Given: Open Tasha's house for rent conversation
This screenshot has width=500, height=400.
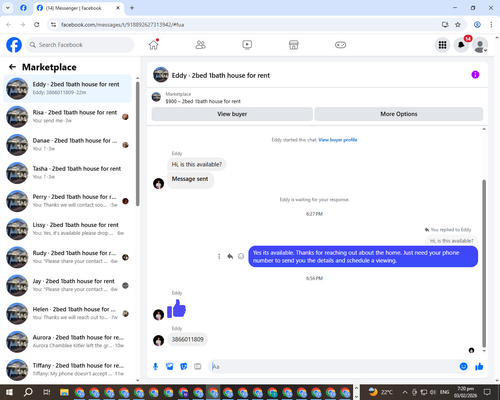Looking at the screenshot, I should (67, 173).
